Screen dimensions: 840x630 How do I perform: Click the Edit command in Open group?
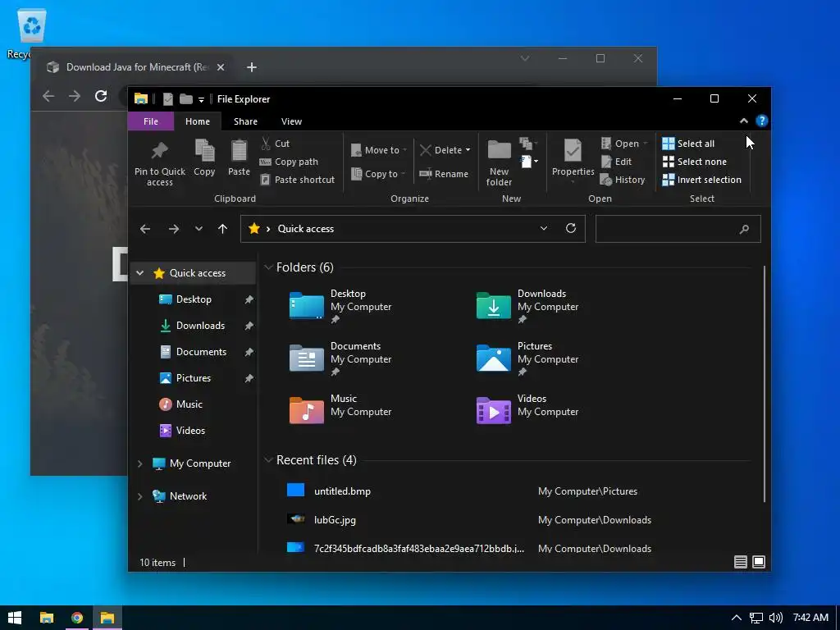coord(616,162)
